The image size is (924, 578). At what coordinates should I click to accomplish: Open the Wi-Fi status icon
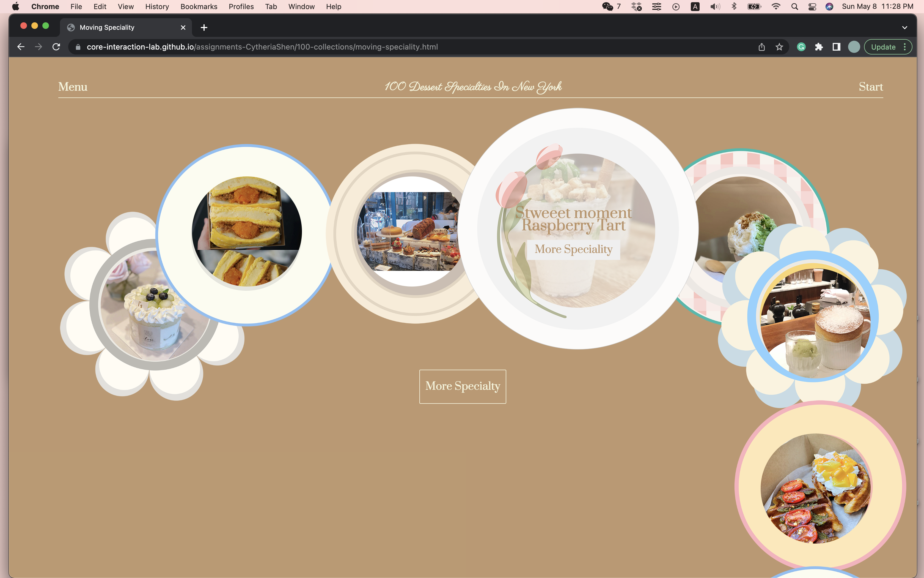tap(776, 7)
